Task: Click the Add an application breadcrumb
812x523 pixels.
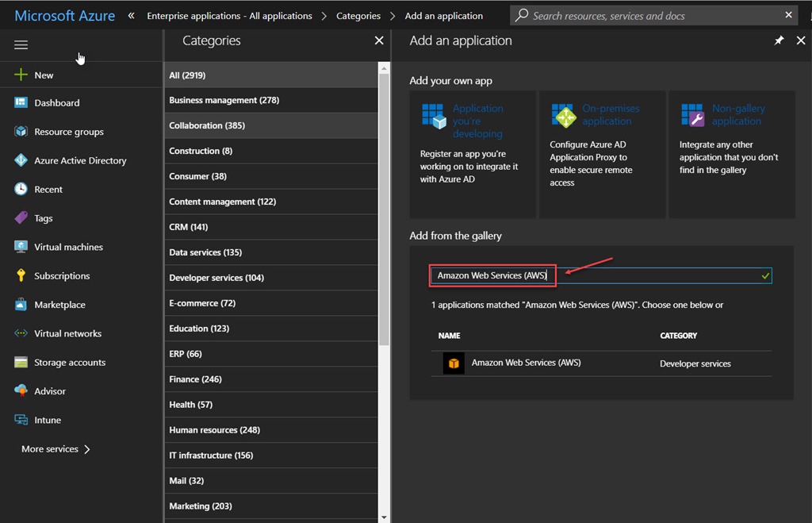Action: click(444, 16)
